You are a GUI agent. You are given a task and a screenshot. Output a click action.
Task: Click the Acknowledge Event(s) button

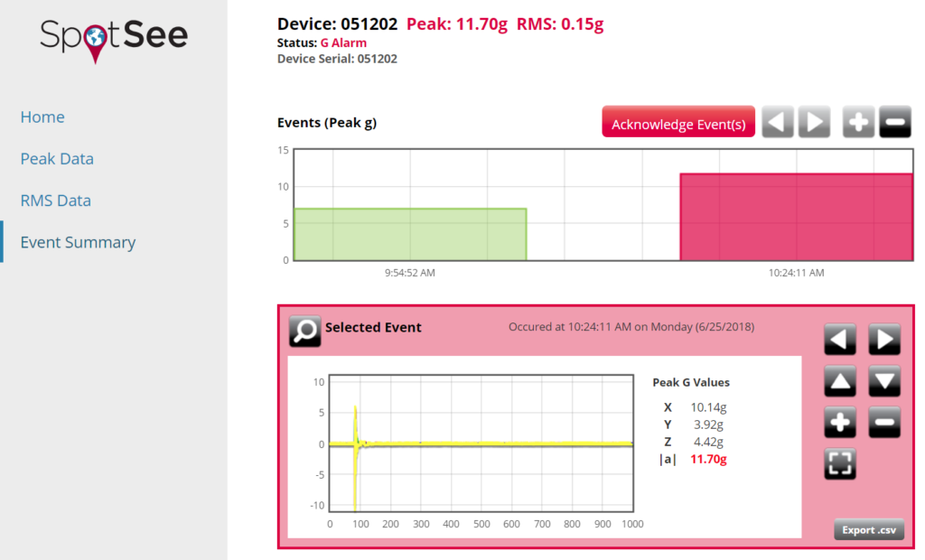[x=678, y=122]
